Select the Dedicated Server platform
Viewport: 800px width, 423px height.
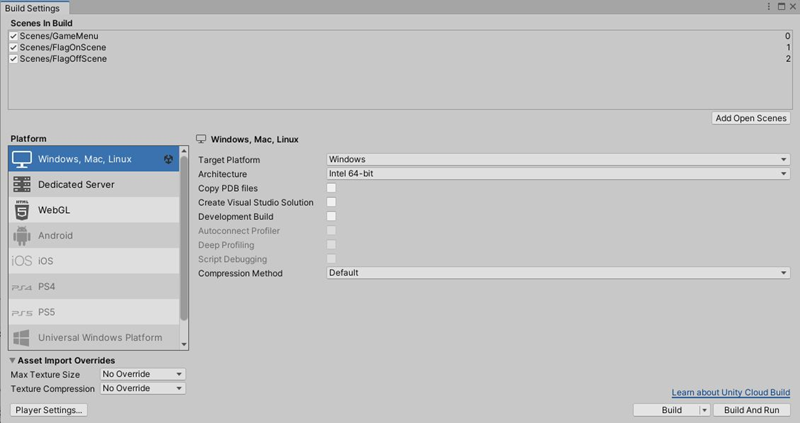(x=94, y=184)
